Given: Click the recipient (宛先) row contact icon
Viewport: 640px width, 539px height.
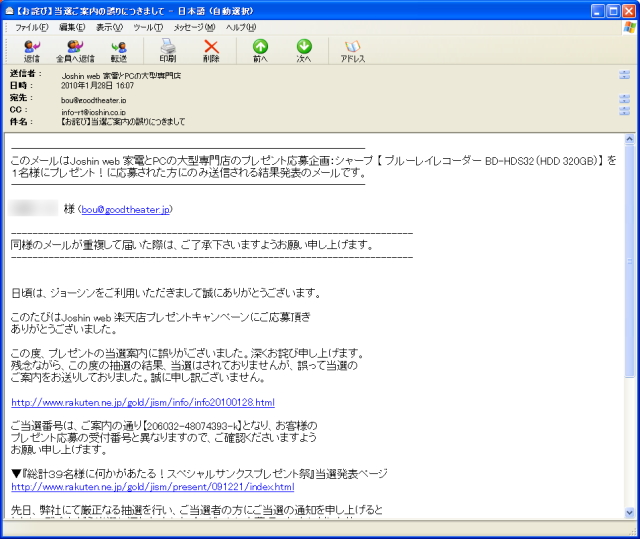Looking at the screenshot, I should [624, 99].
